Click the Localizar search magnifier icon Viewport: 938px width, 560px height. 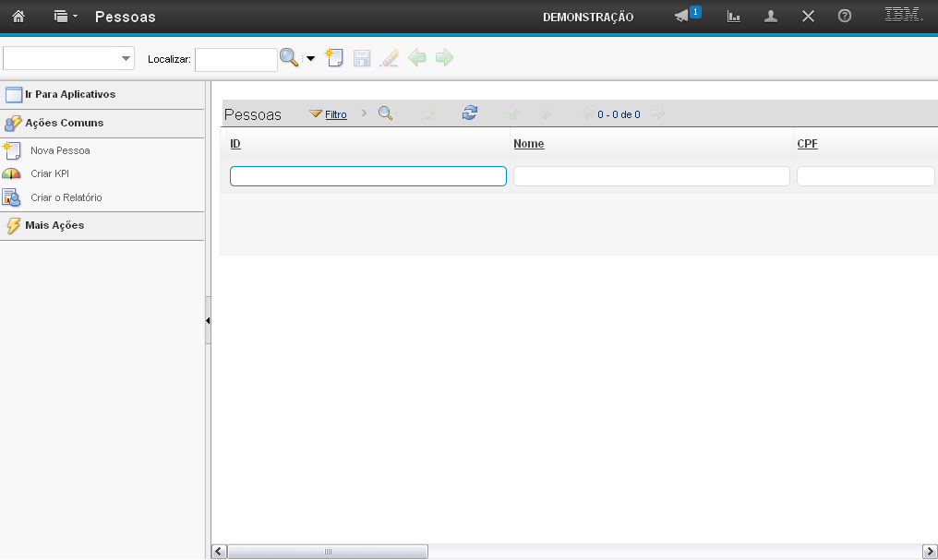289,58
